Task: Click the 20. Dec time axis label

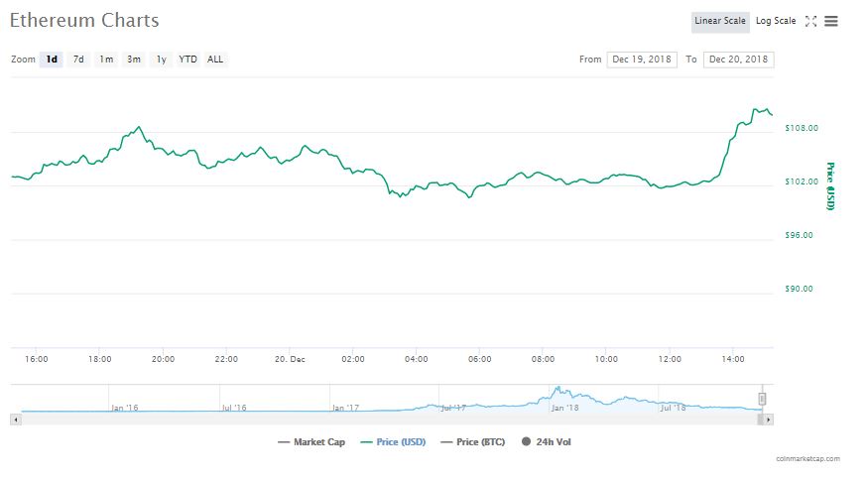Action: pos(290,359)
